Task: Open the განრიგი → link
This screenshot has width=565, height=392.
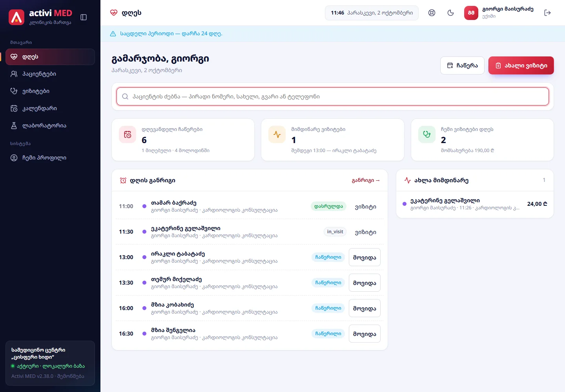Action: click(x=366, y=180)
